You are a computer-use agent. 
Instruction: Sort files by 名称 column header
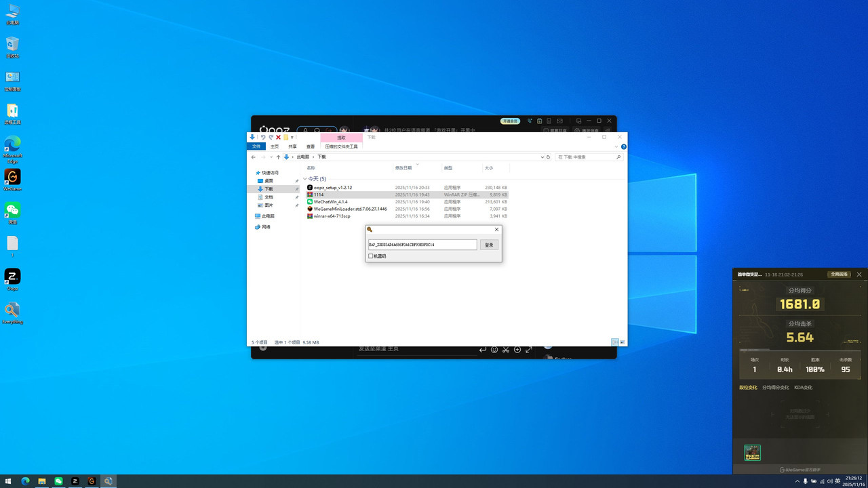pos(311,167)
